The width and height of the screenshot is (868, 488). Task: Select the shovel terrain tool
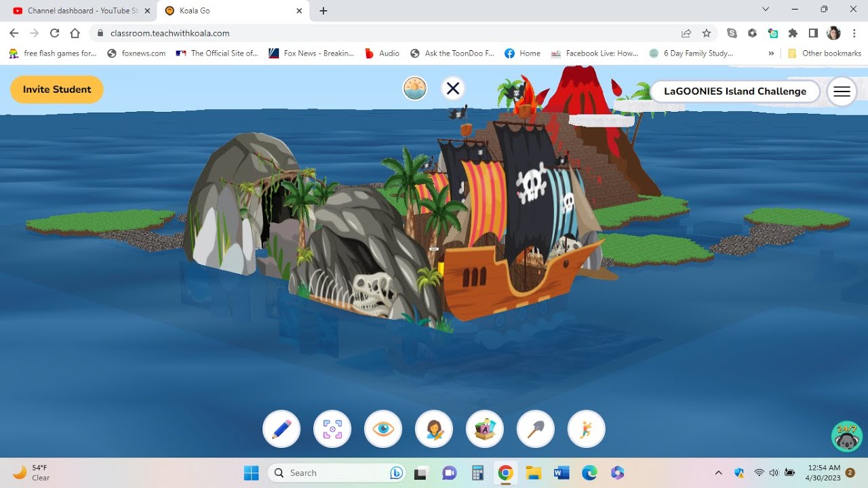[536, 429]
